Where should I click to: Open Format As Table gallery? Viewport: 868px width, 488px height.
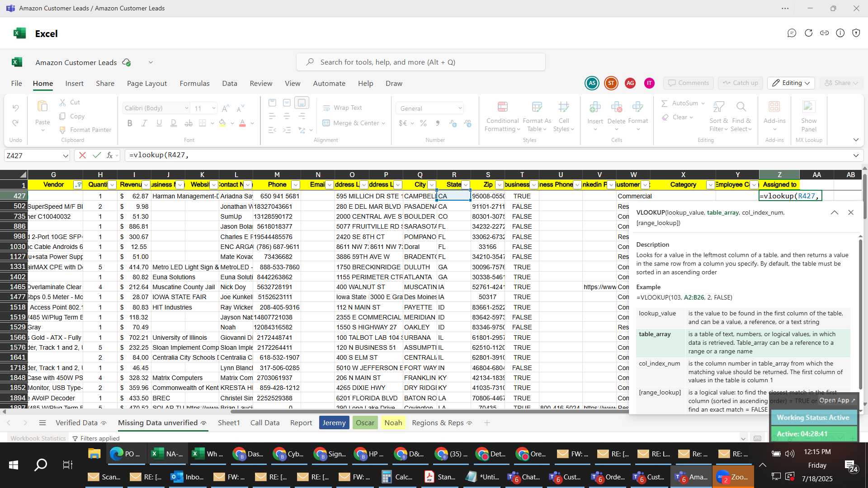[537, 117]
